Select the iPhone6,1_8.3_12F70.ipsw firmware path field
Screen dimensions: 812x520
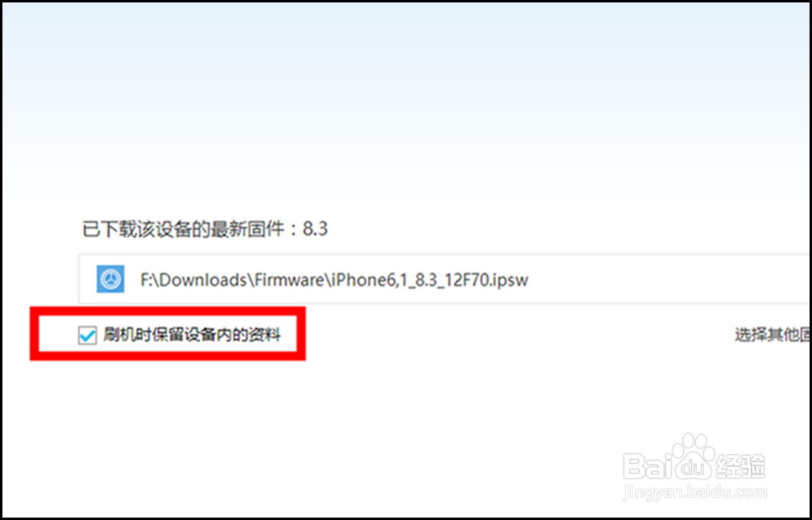point(445,279)
